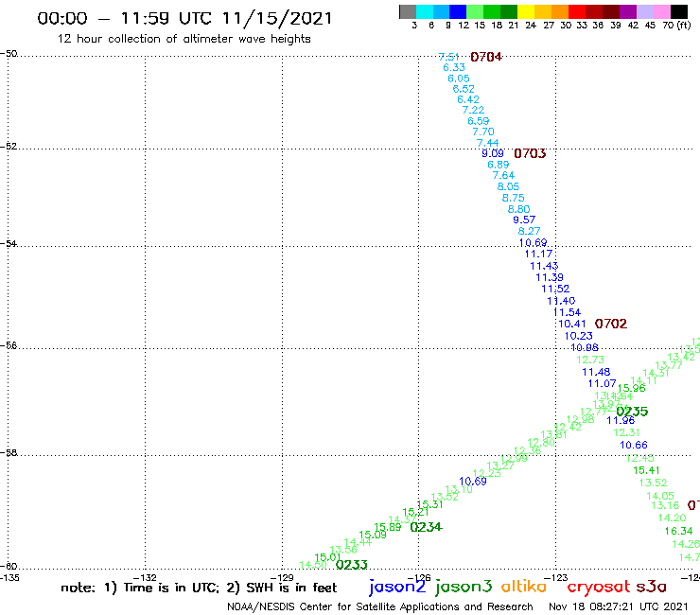Select the 6.05 wave height reading
The image size is (700, 615).
(459, 79)
